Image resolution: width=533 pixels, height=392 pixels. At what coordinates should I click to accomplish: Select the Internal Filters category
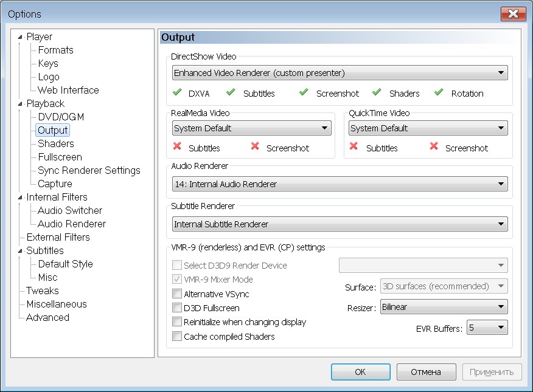57,197
